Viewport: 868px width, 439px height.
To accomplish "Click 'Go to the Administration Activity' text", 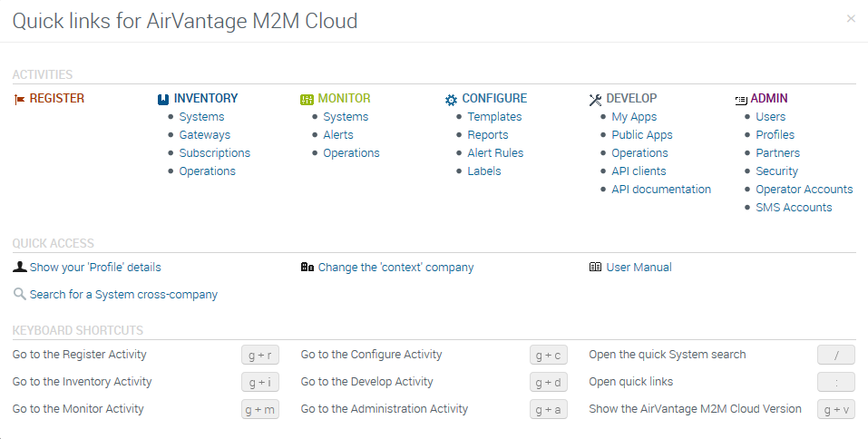I will point(385,408).
